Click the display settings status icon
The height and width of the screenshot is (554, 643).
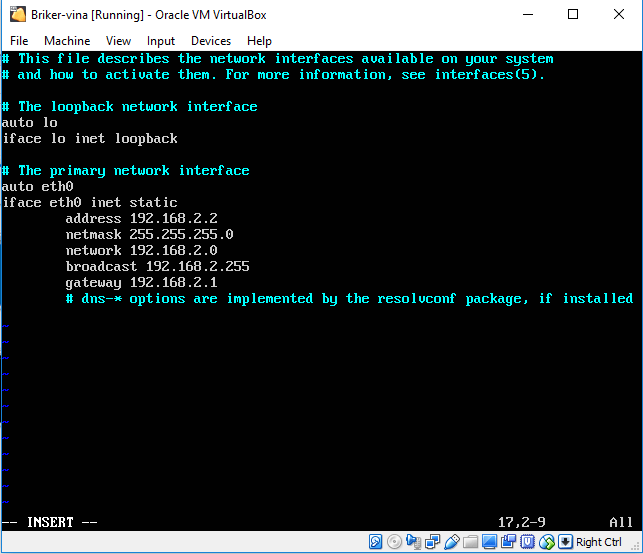[x=489, y=542]
